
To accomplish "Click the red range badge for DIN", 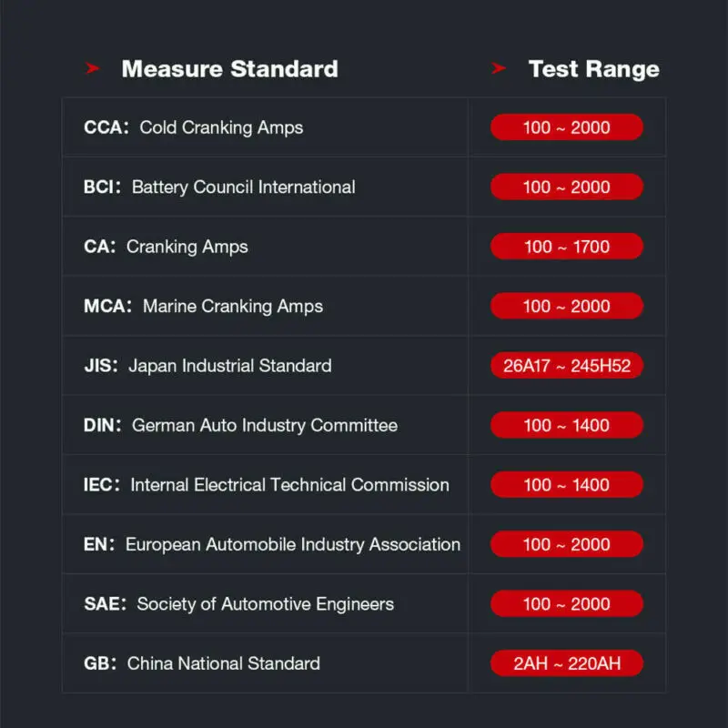I will pos(566,425).
